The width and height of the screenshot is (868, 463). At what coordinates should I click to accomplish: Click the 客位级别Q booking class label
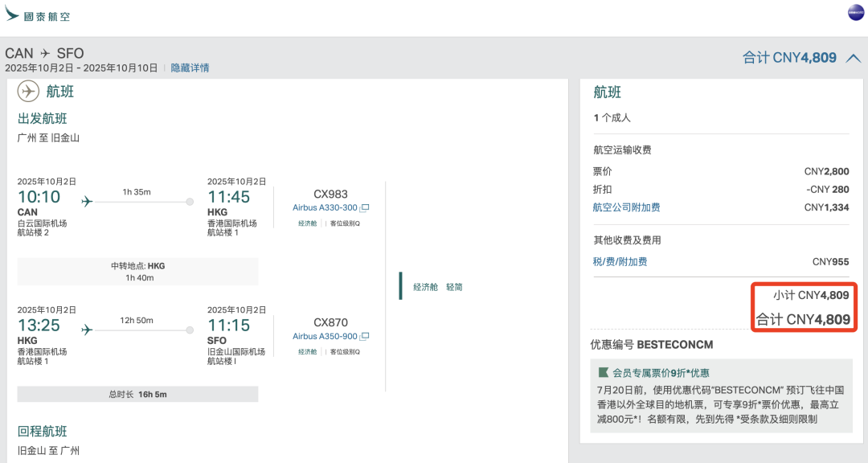click(343, 223)
